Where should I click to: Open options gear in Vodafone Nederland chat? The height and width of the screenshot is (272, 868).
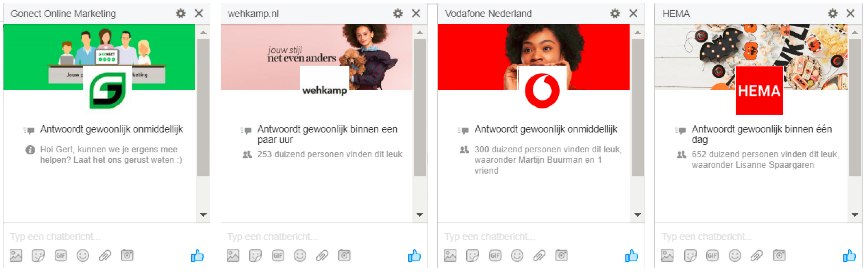pyautogui.click(x=615, y=14)
